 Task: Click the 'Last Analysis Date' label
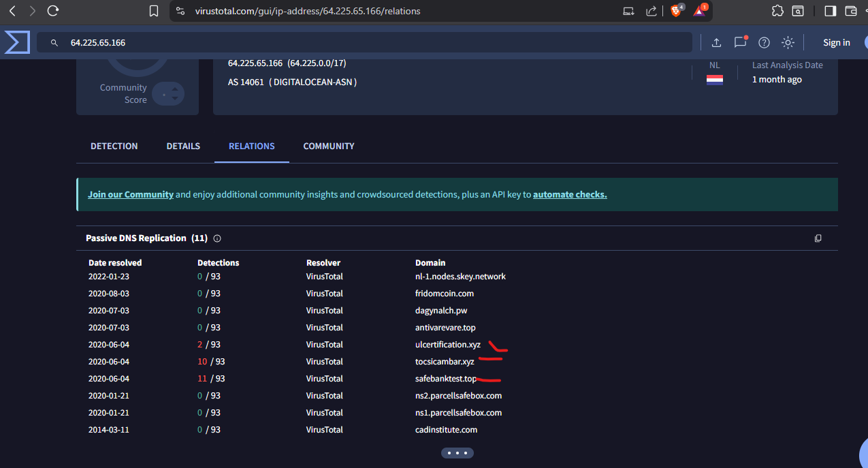tap(787, 65)
